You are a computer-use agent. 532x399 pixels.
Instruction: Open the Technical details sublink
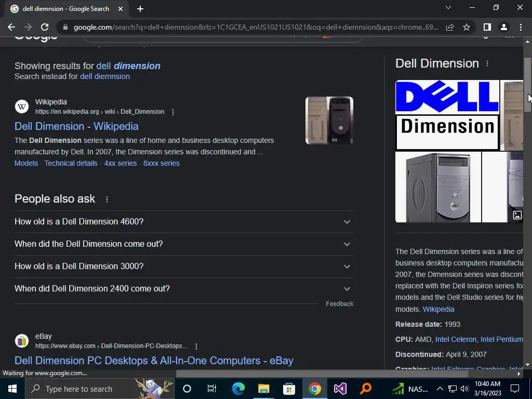point(71,163)
